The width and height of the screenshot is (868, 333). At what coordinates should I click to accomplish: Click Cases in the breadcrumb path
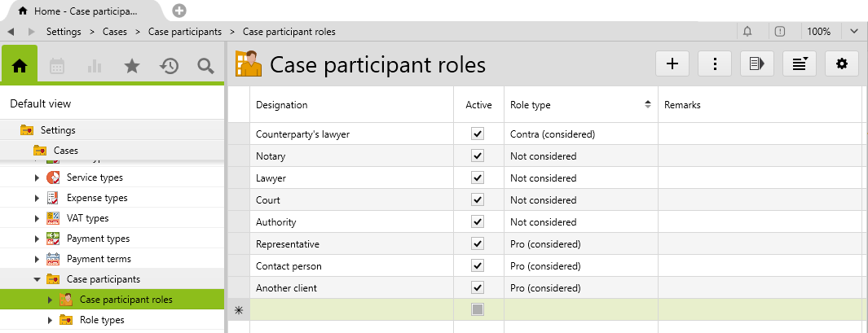coord(114,32)
